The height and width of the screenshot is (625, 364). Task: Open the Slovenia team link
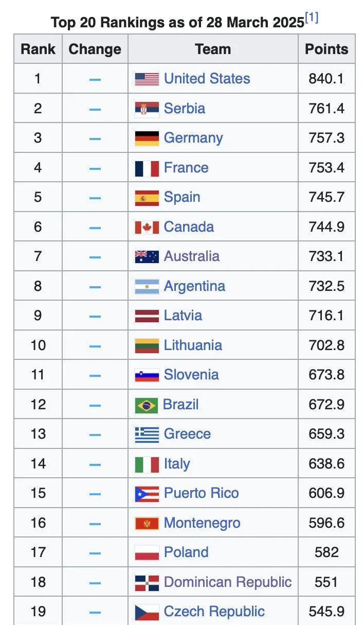191,375
